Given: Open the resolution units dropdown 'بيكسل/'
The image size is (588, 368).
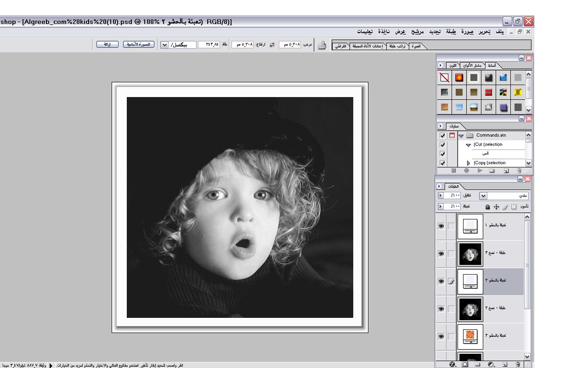Looking at the screenshot, I should [x=164, y=45].
